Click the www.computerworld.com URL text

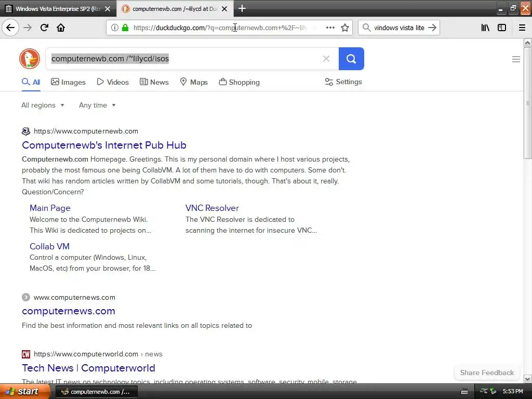point(86,354)
